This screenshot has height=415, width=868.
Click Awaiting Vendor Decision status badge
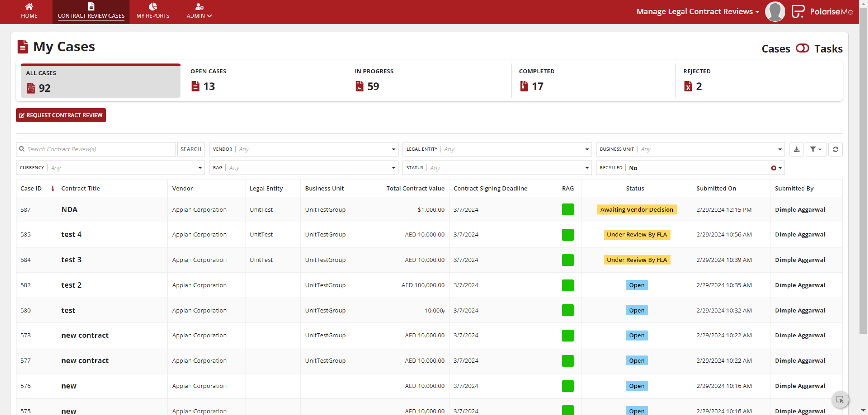[637, 210]
